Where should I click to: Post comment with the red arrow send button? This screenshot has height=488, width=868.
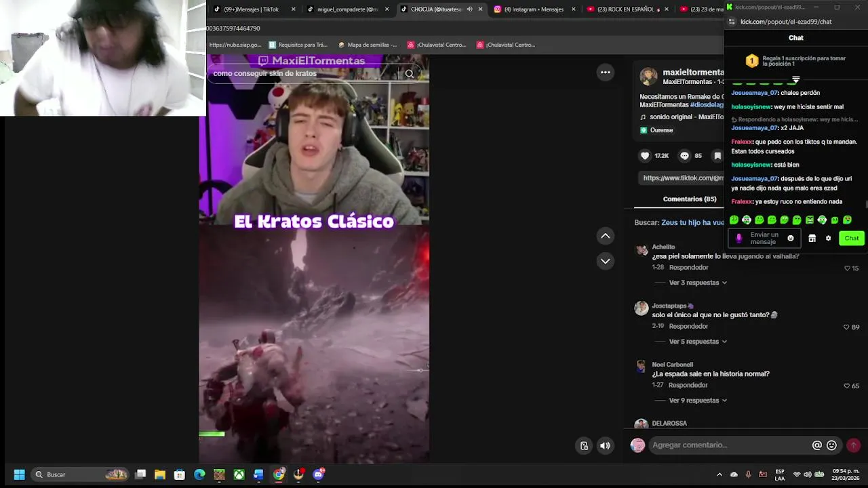[x=854, y=445]
